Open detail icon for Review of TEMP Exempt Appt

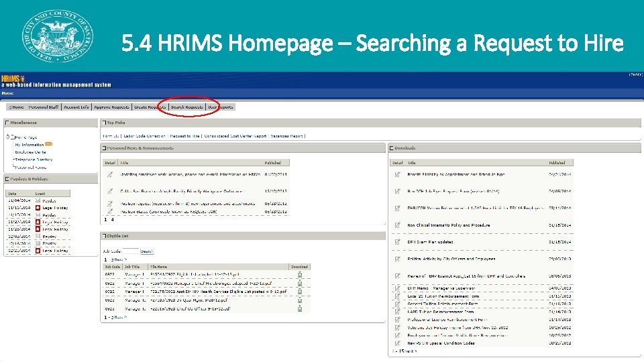[397, 276]
